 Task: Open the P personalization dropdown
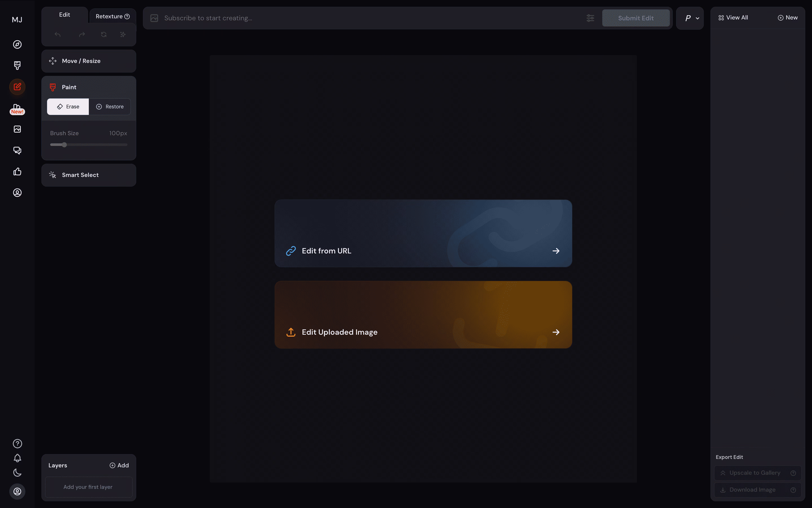pyautogui.click(x=690, y=18)
